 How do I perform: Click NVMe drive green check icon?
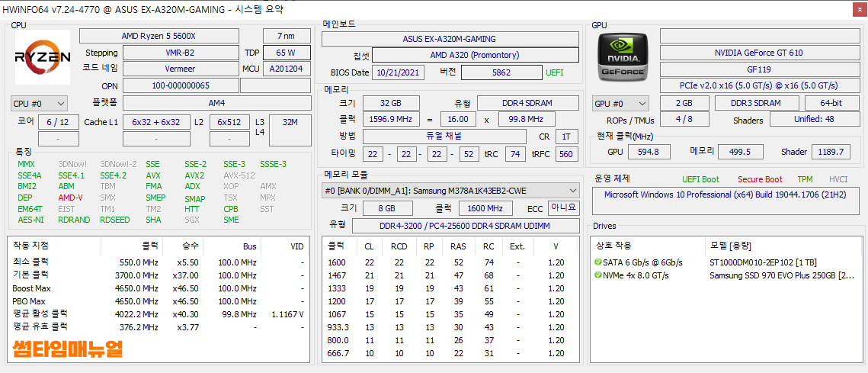[597, 275]
